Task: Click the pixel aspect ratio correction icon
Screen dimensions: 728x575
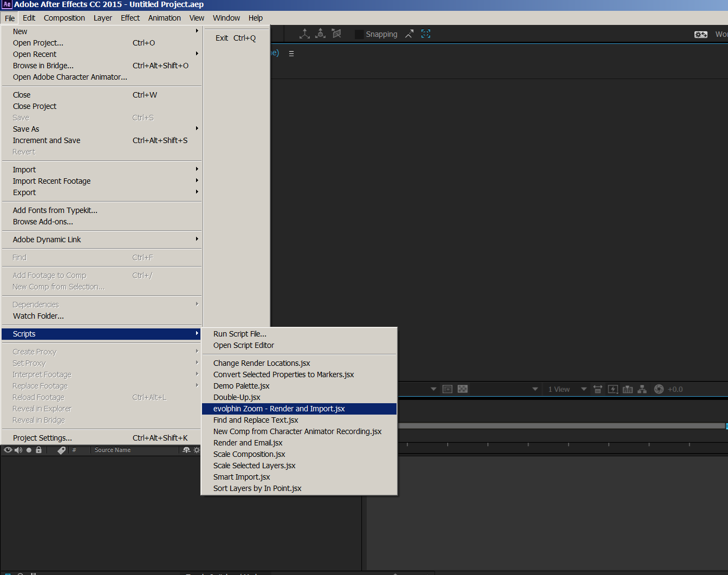Action: coord(598,389)
